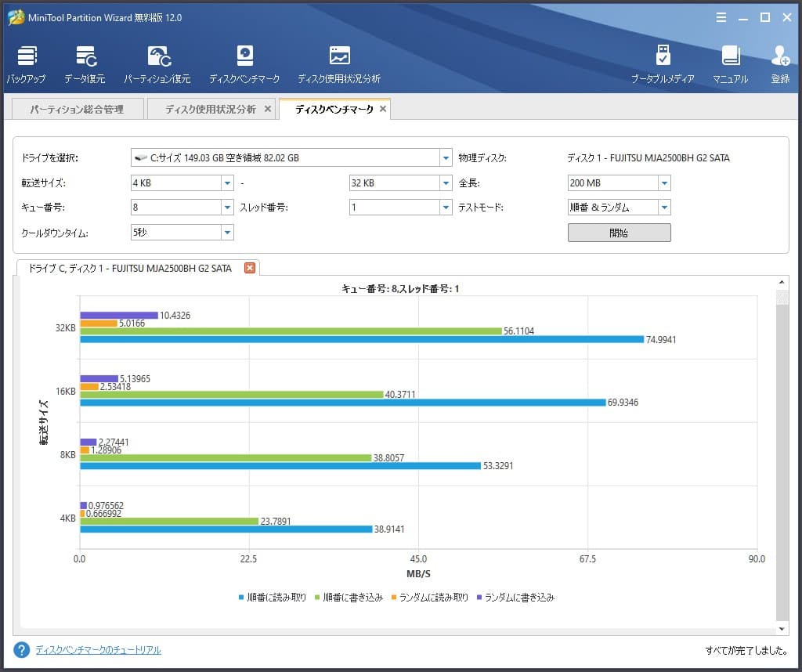
Task: Open the キュー番号 dropdown showing 8
Action: [x=228, y=207]
